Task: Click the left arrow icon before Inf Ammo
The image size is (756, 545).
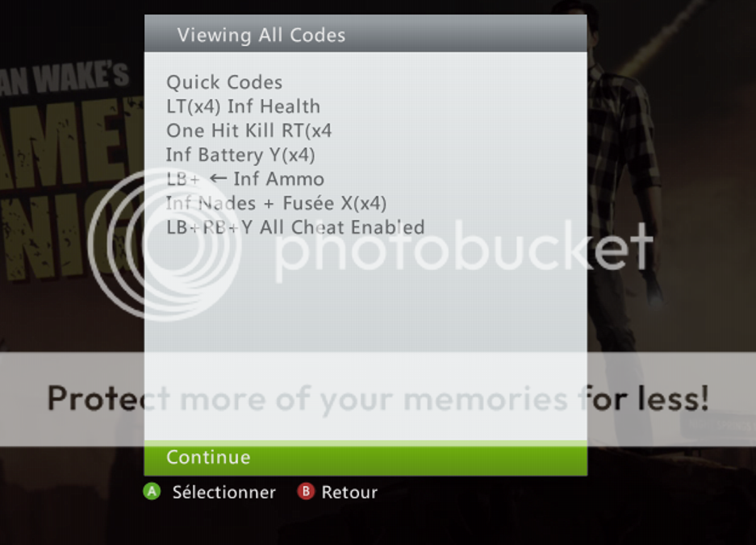Action: [218, 178]
